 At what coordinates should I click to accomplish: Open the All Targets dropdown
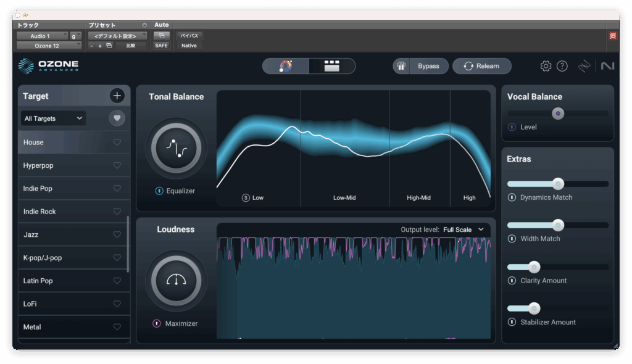53,118
